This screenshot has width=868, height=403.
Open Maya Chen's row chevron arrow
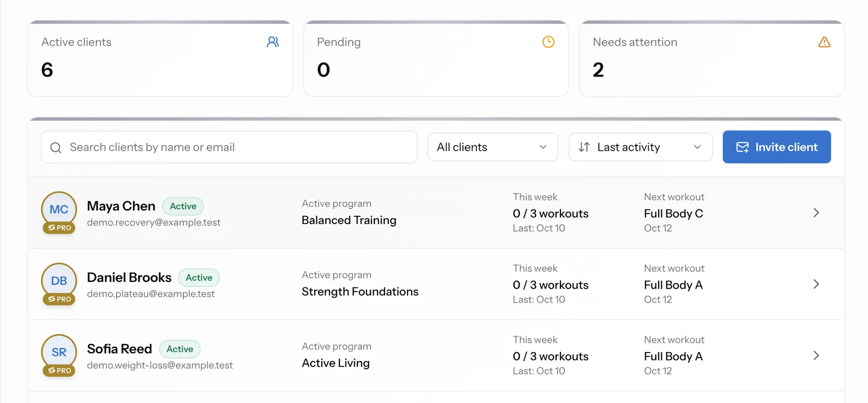click(816, 213)
